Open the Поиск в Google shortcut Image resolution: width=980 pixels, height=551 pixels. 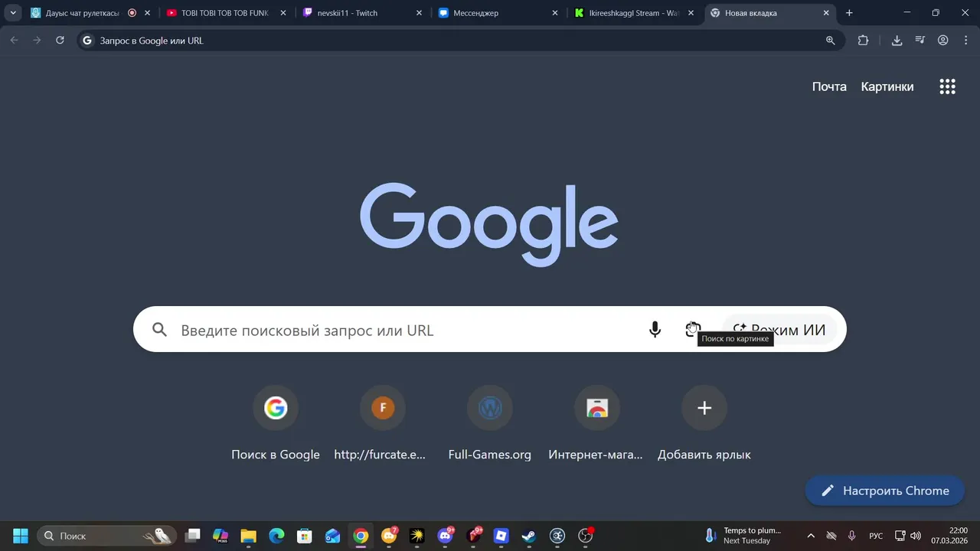pyautogui.click(x=276, y=423)
